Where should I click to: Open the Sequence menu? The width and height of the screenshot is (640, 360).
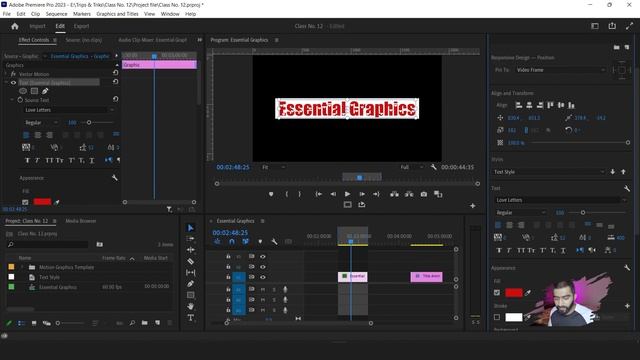pyautogui.click(x=56, y=14)
